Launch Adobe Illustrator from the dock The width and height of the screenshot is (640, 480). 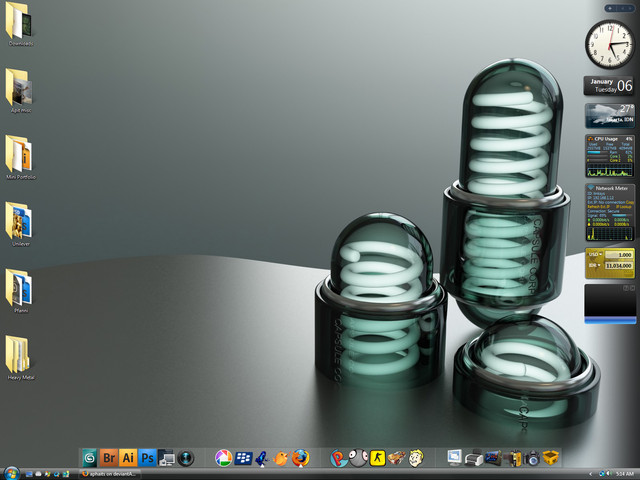pos(128,458)
